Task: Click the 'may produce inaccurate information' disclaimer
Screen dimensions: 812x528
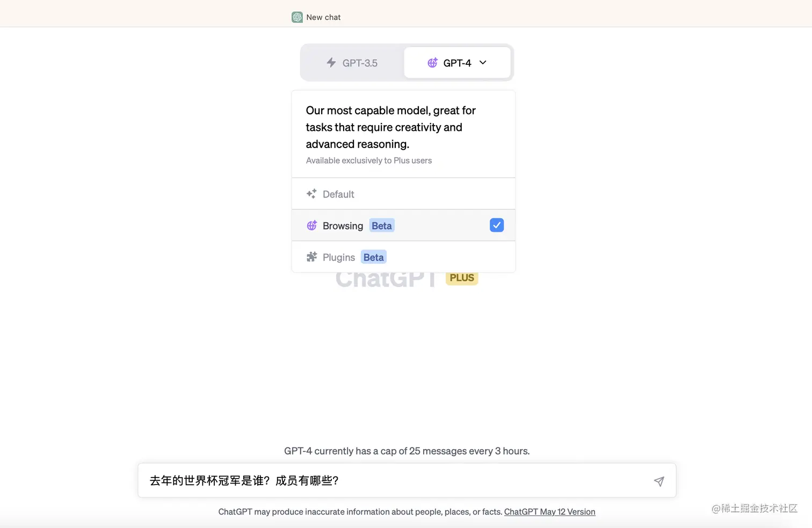Action: coord(360,512)
